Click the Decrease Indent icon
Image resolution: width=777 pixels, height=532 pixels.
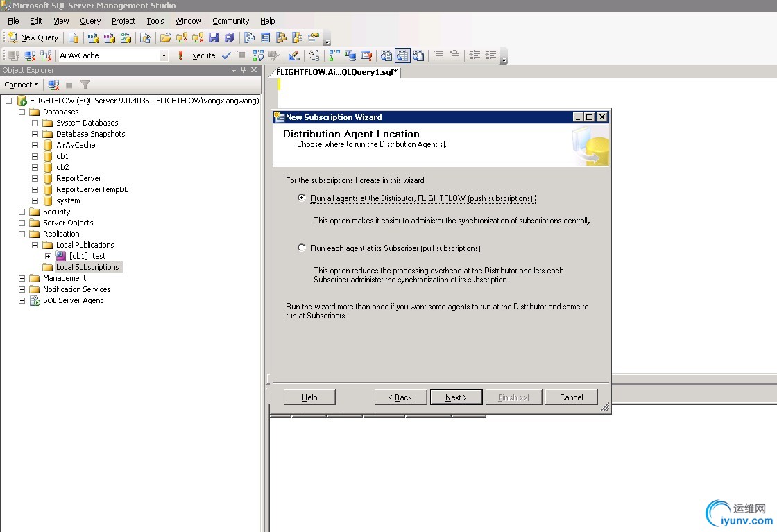click(475, 55)
